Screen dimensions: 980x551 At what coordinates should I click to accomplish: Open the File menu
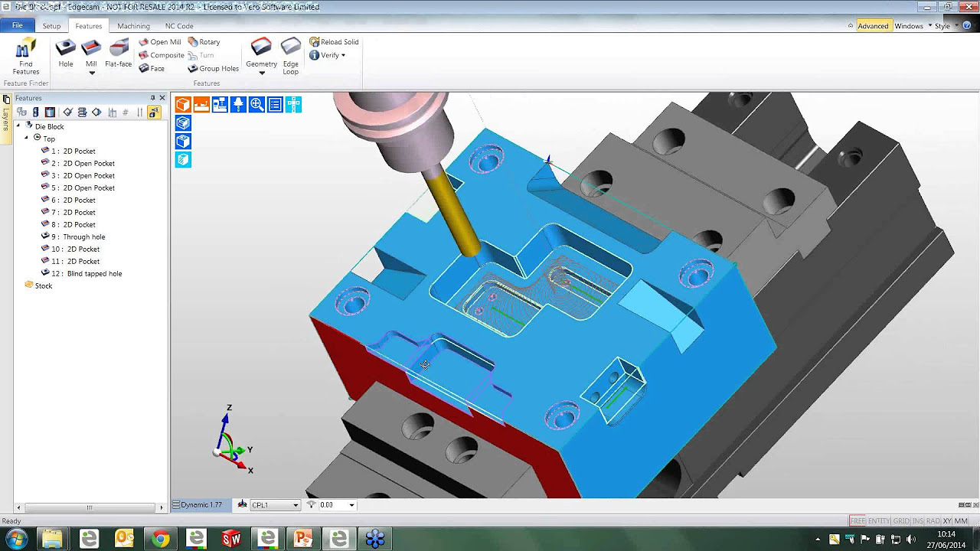point(17,25)
